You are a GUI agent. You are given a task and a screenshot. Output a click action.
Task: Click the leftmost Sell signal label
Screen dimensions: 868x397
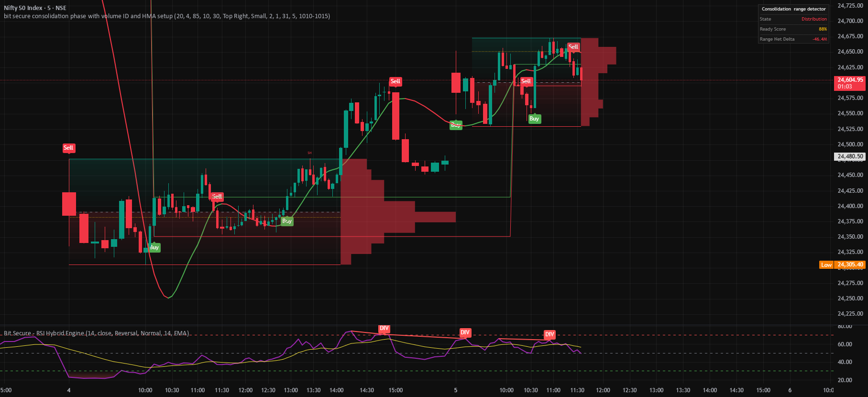click(x=68, y=148)
